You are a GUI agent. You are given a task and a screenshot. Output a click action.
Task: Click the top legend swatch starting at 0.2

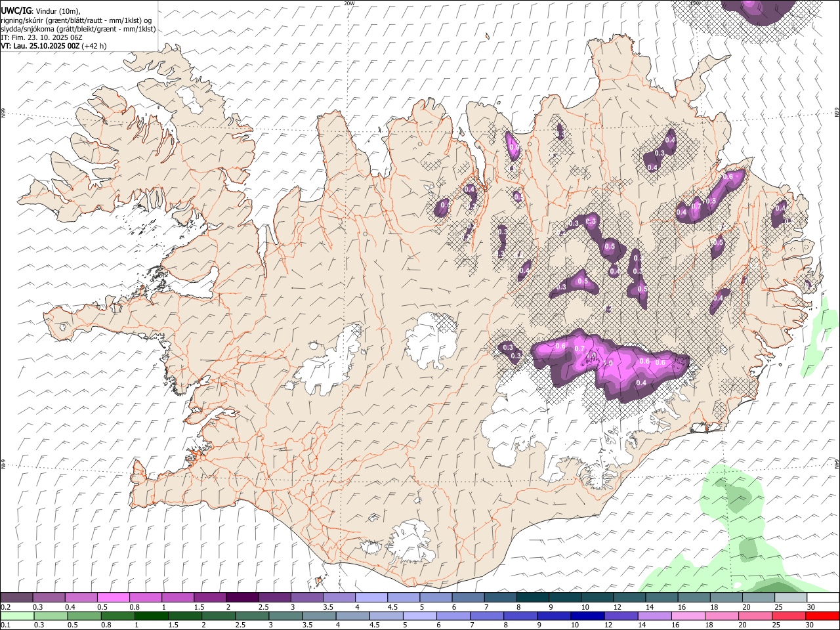[17, 598]
